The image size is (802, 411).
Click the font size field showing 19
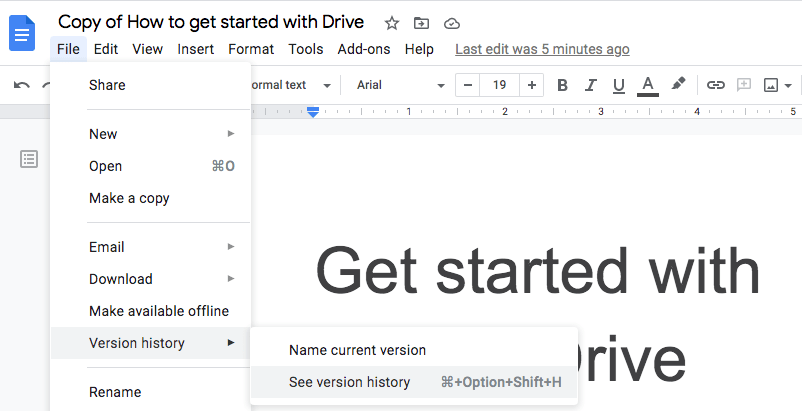point(499,85)
